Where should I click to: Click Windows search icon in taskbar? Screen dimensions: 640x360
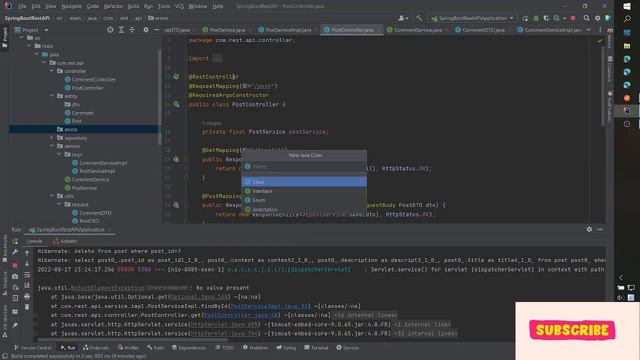(627, 19)
